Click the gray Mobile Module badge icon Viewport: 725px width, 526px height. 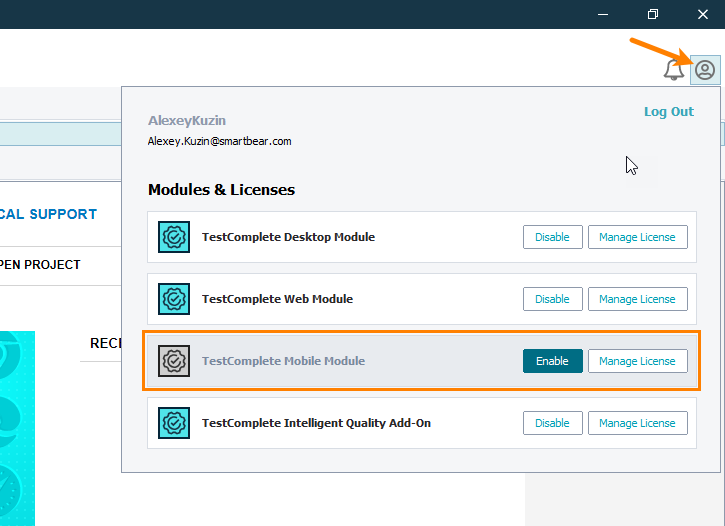174,361
